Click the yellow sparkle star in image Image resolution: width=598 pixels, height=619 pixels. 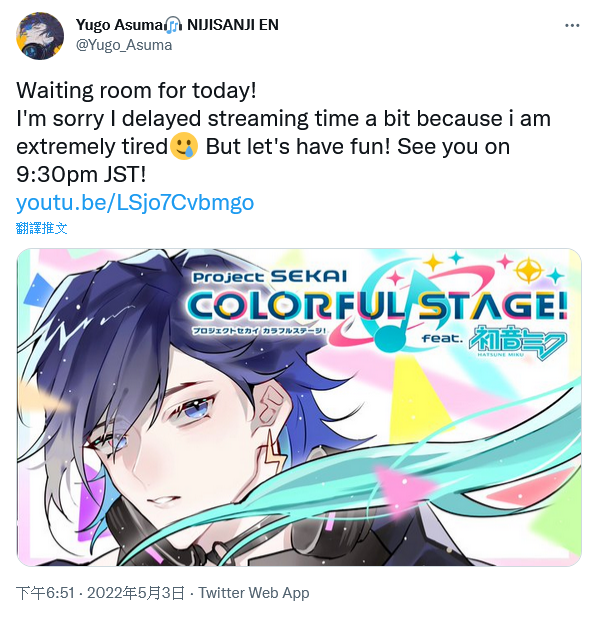coord(528,269)
